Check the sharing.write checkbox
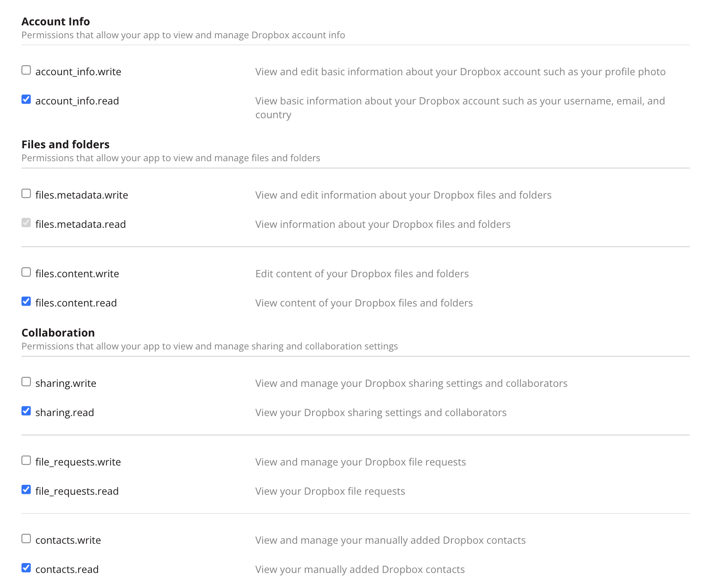 click(x=26, y=382)
